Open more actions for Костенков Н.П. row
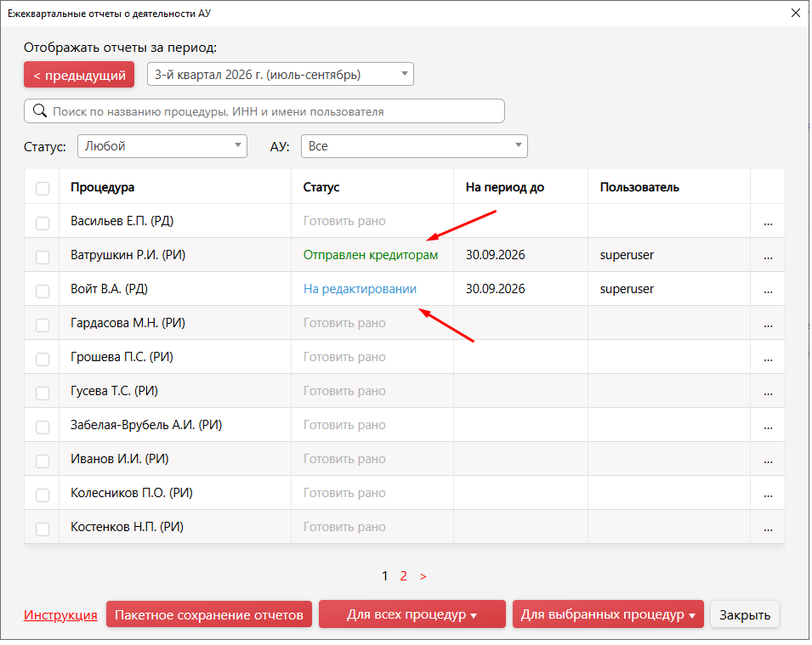The image size is (812, 645). (768, 529)
